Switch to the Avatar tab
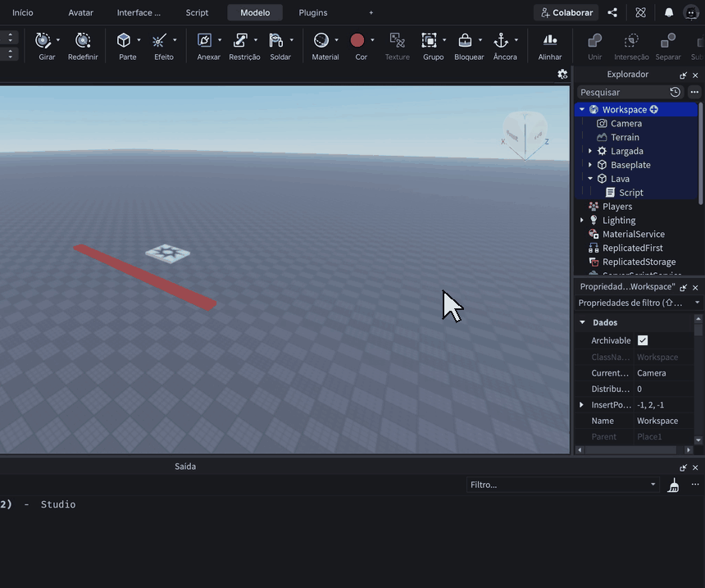The height and width of the screenshot is (588, 705). pos(81,12)
